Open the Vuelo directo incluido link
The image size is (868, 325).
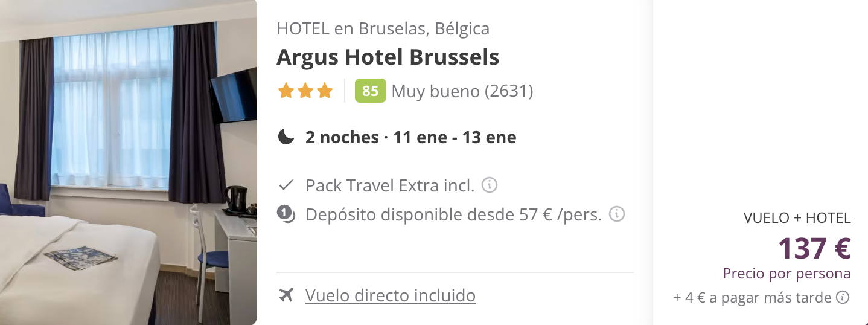pyautogui.click(x=391, y=295)
